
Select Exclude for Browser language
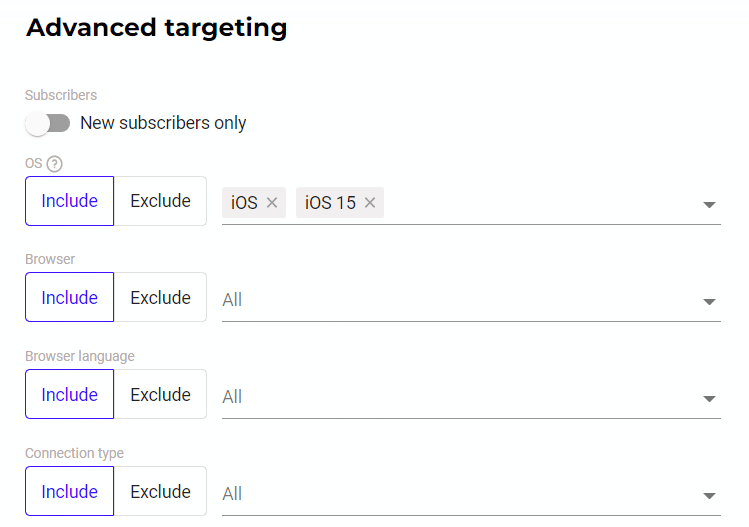coord(160,395)
